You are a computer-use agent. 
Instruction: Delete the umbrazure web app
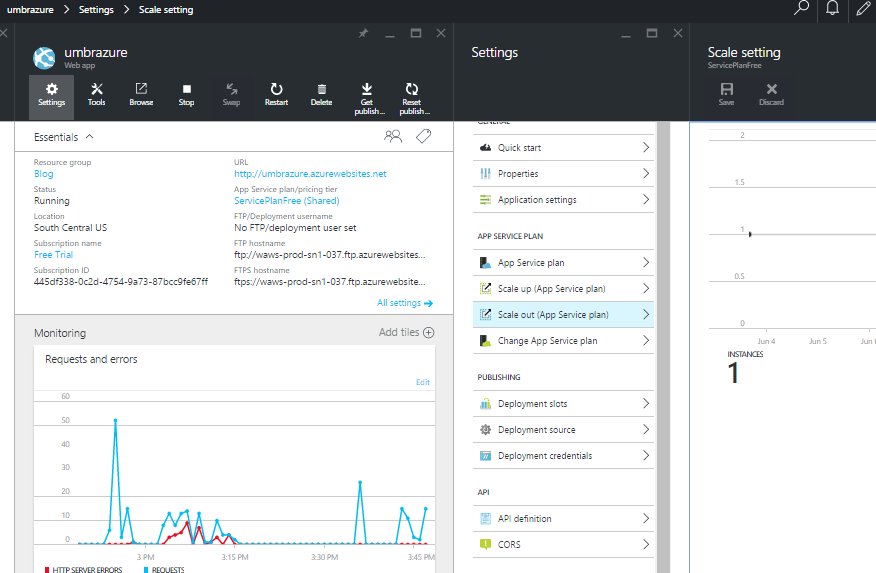pos(321,96)
